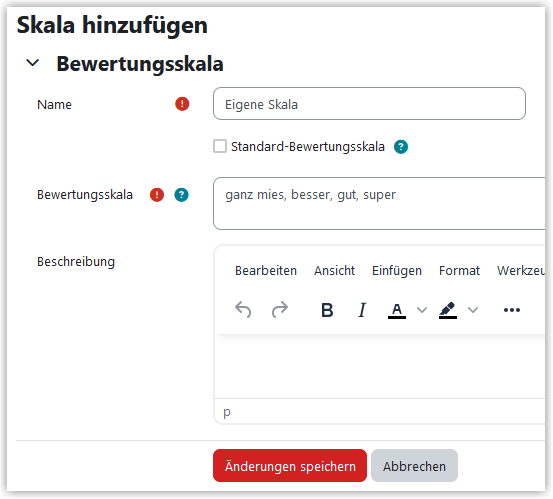553x499 pixels.
Task: Redo the edit in Beschreibung editor
Action: 280,310
